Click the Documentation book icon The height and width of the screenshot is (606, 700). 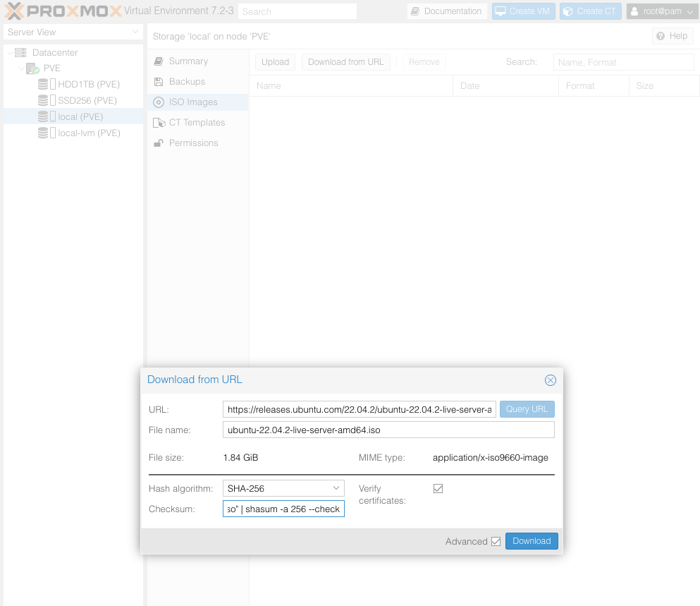(415, 11)
